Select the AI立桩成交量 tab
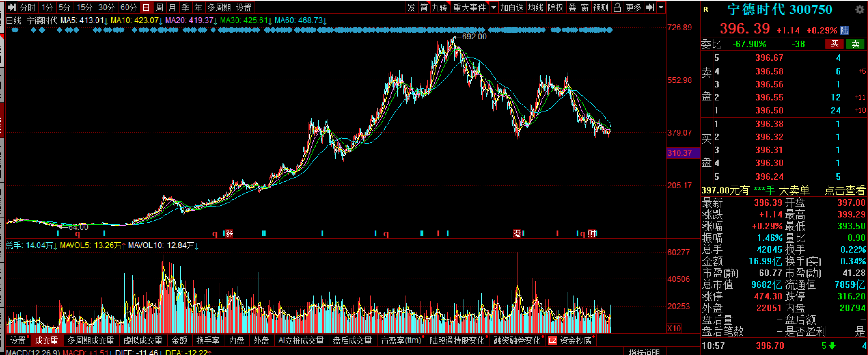The image size is (868, 355). point(301,340)
